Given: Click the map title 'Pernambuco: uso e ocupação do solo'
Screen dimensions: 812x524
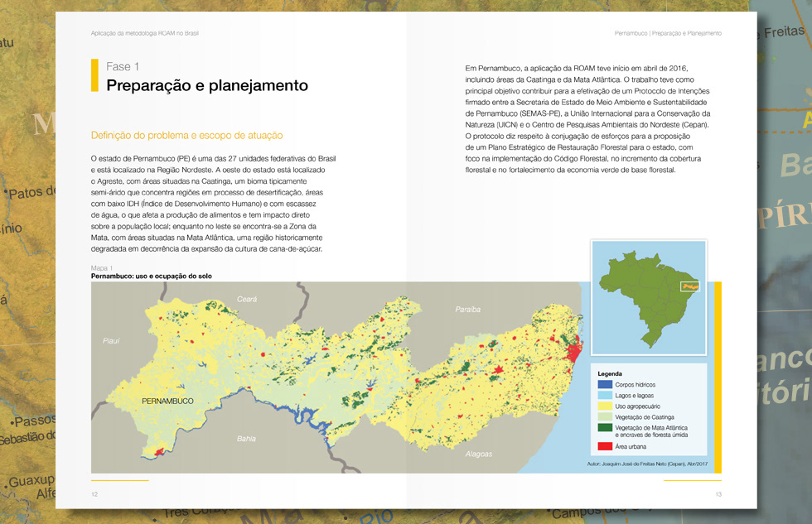Looking at the screenshot, I should pyautogui.click(x=151, y=276).
